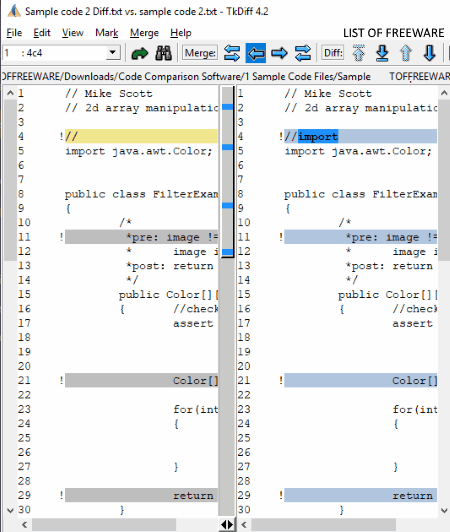
Task: Open the View menu
Action: point(73,33)
